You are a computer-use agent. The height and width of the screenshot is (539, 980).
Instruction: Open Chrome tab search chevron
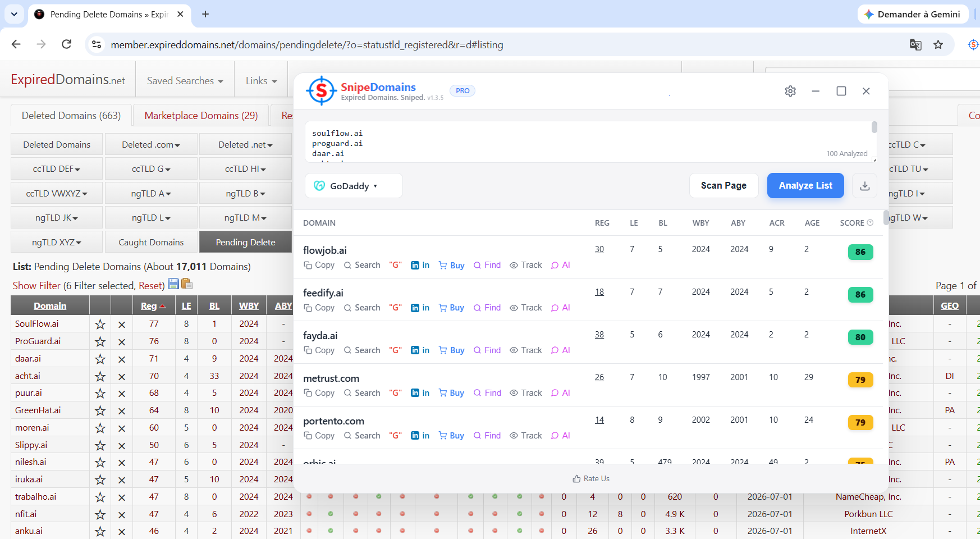(14, 14)
